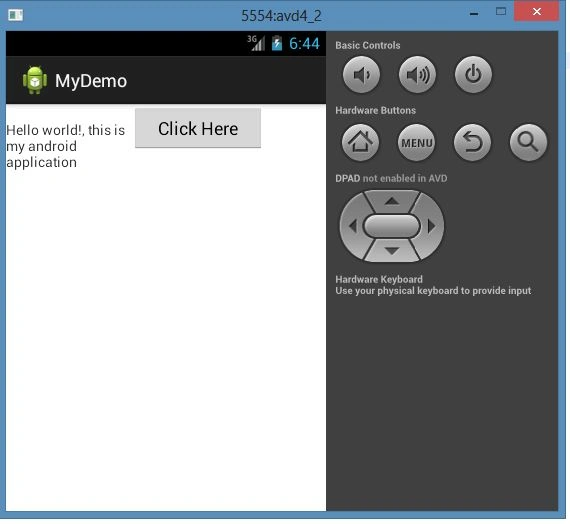Tap the emulator power button

pyautogui.click(x=473, y=75)
